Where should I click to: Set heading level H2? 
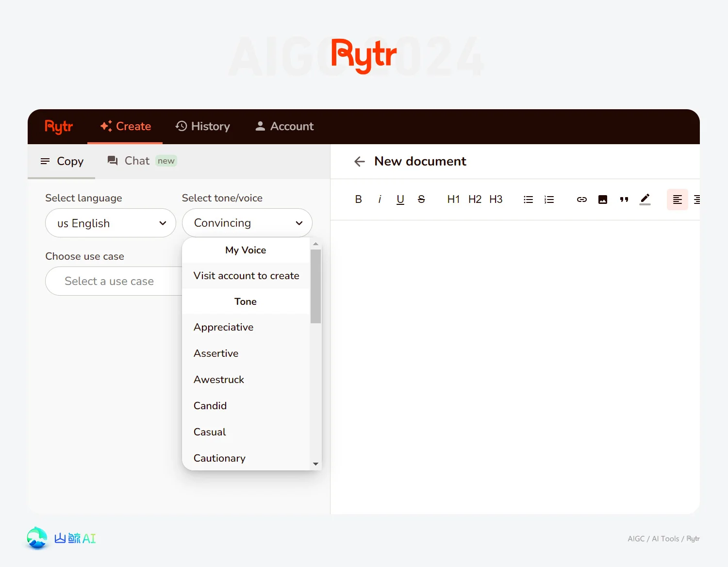(x=475, y=200)
